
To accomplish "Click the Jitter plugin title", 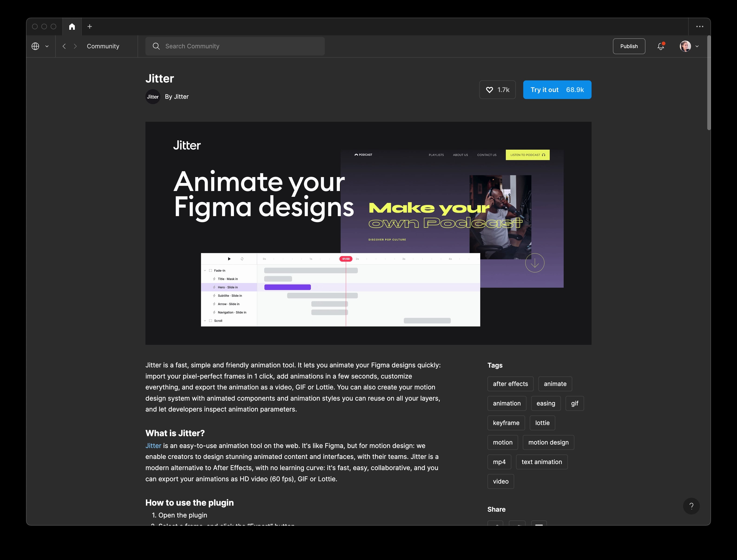I will pos(160,78).
